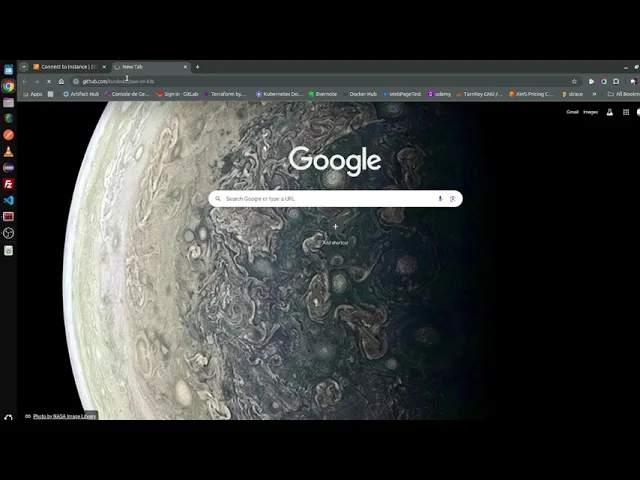
Task: Click the magnifier icon in search box
Action: point(218,199)
